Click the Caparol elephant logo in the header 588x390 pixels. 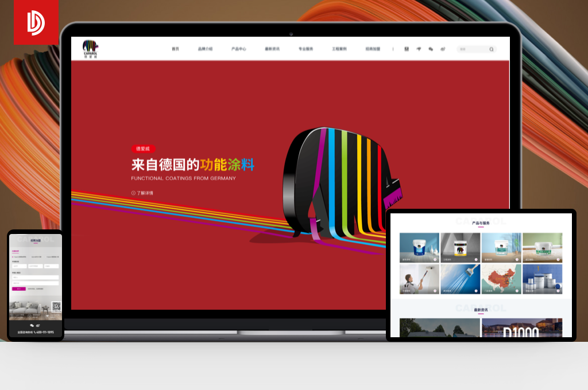pos(90,48)
